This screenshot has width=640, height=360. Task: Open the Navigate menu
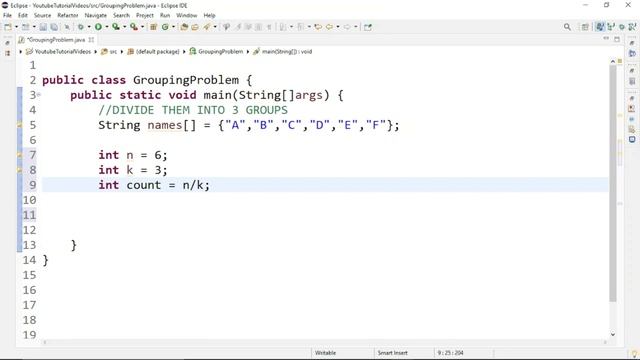[x=96, y=16]
